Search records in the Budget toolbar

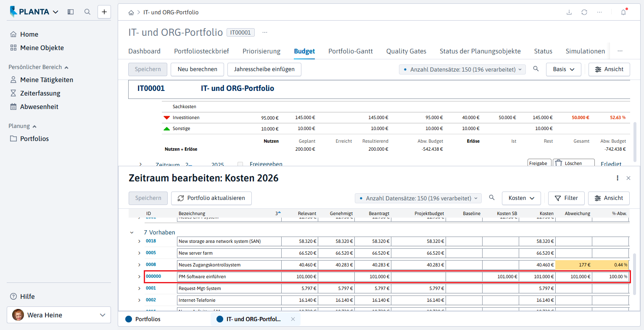point(536,69)
